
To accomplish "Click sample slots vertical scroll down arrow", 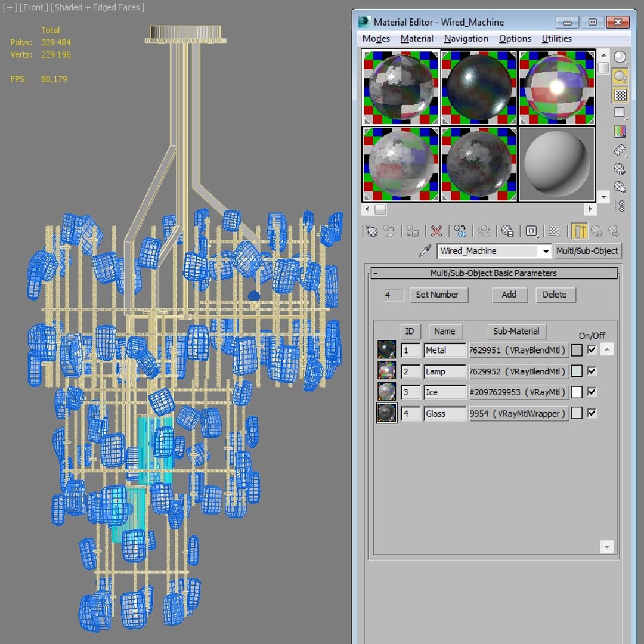I will [603, 197].
